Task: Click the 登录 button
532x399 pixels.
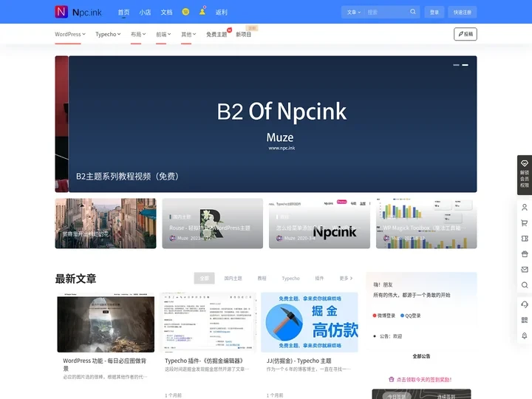Action: tap(434, 13)
